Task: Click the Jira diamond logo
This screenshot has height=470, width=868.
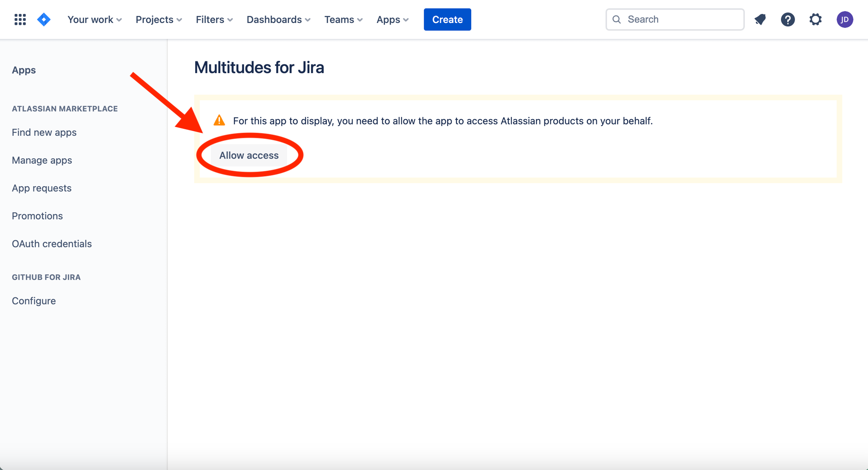Action: point(44,19)
